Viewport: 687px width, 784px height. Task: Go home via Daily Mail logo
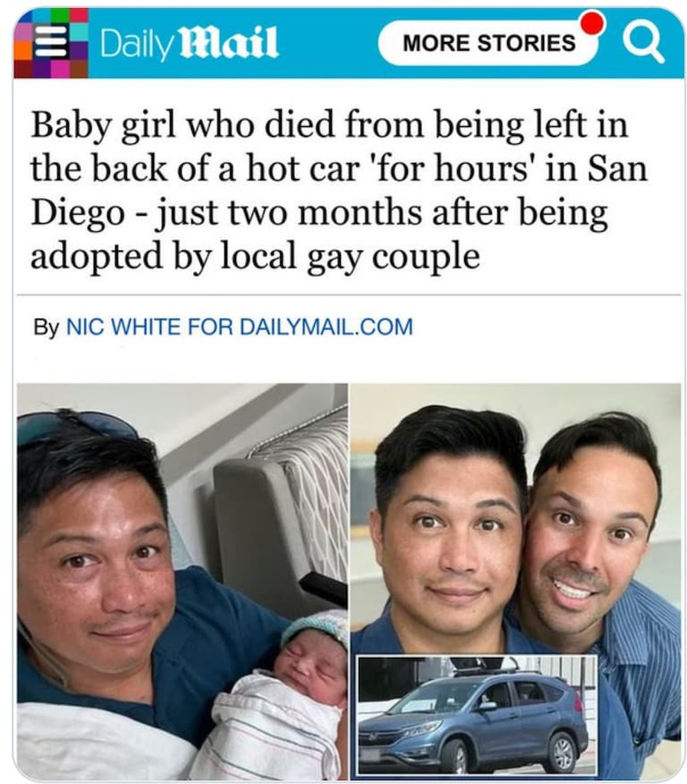(189, 43)
